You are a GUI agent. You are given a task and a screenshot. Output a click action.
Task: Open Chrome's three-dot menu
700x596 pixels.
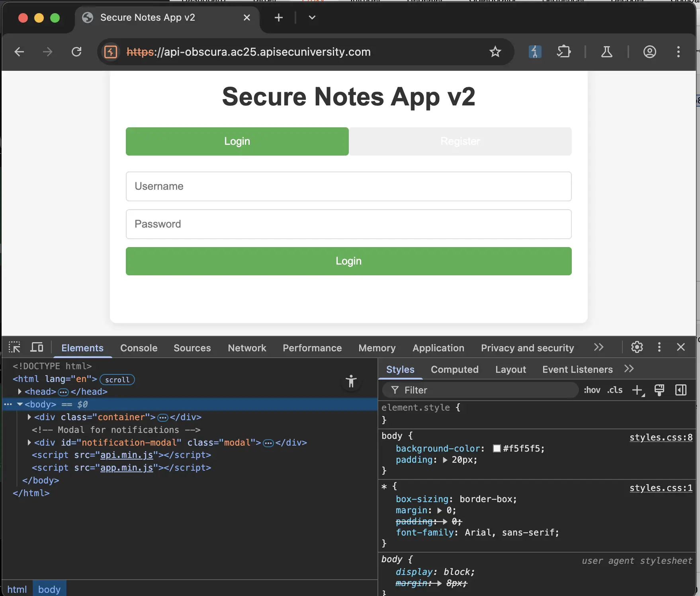tap(678, 52)
